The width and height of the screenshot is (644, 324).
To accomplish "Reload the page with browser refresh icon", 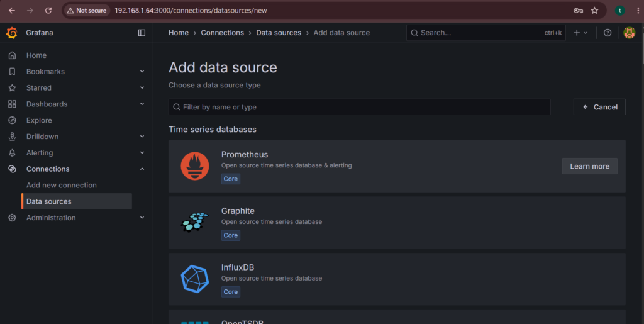I will coord(48,11).
